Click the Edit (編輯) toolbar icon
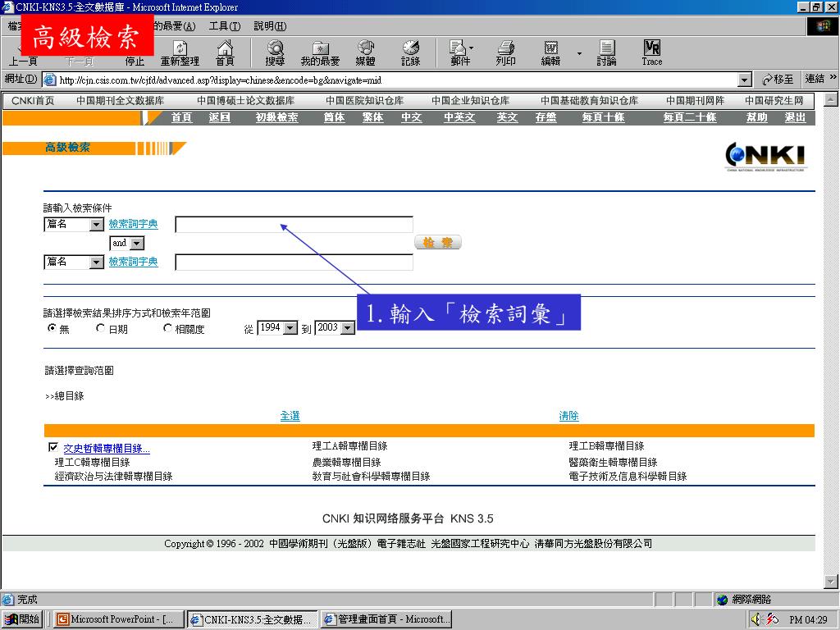The width and height of the screenshot is (840, 630). pos(550,53)
